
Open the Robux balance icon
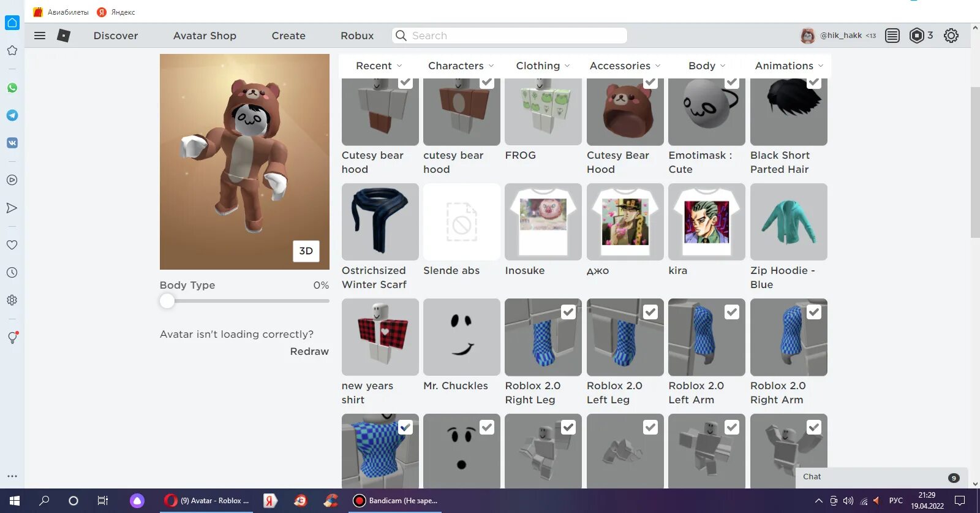[x=916, y=36]
